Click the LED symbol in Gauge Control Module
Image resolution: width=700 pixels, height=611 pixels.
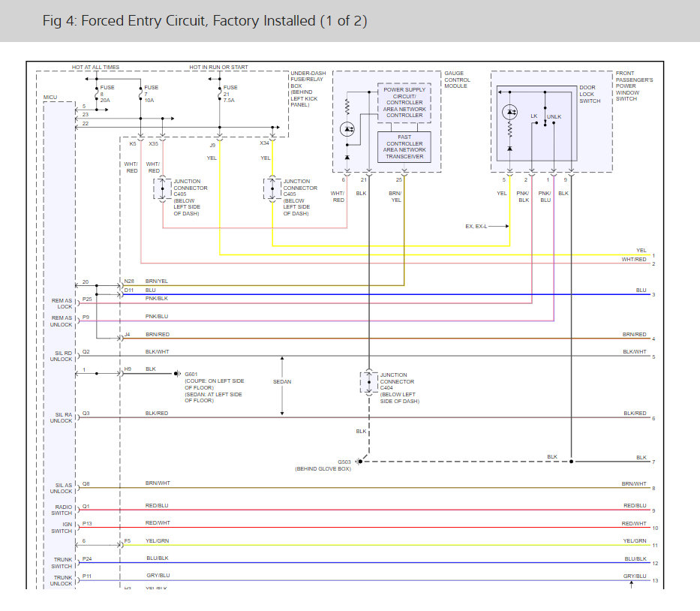[347, 129]
